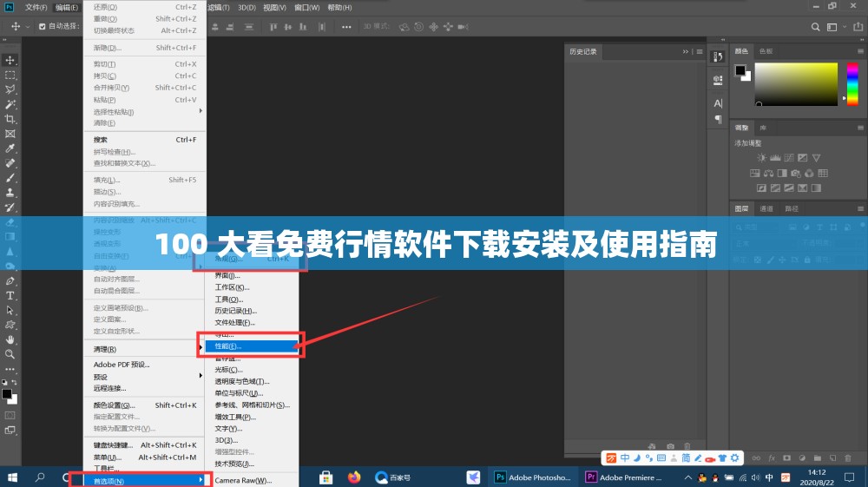Choose Color Settings in the Edit menu
This screenshot has width=868, height=487.
pyautogui.click(x=145, y=405)
